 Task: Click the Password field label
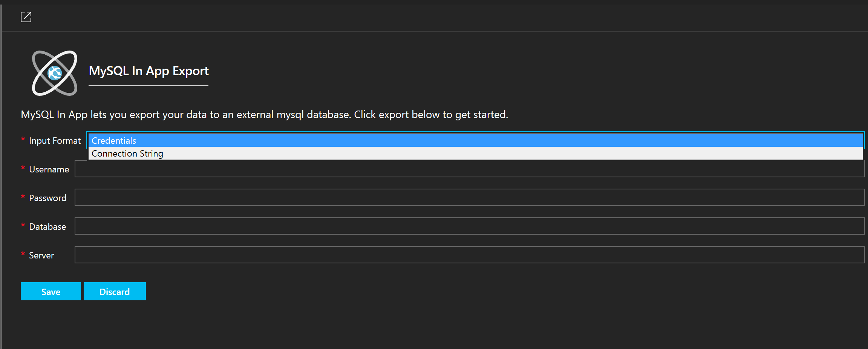(x=47, y=198)
